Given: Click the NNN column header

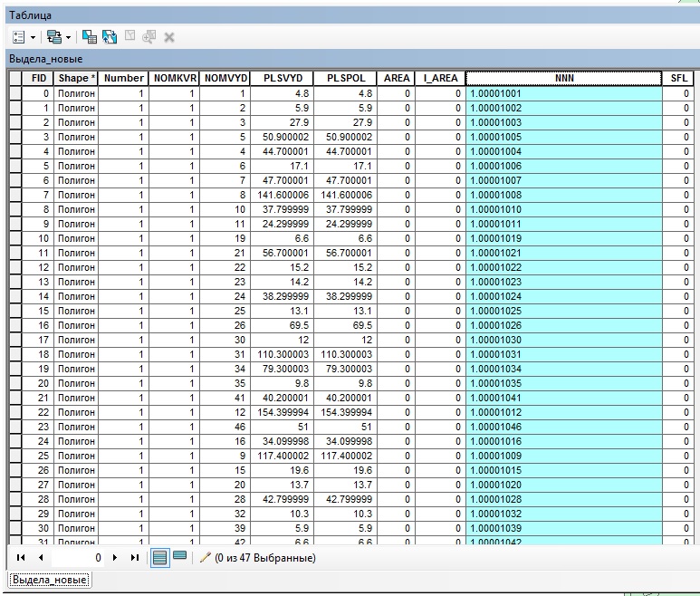Looking at the screenshot, I should (564, 78).
